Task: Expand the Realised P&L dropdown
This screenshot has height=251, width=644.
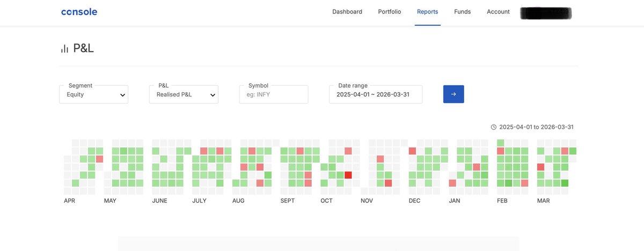Action: pyautogui.click(x=184, y=94)
